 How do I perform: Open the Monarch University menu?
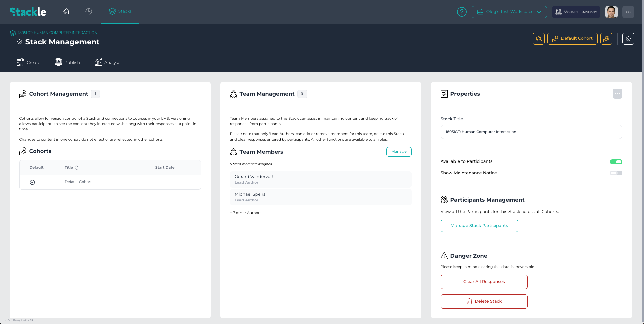tap(576, 12)
